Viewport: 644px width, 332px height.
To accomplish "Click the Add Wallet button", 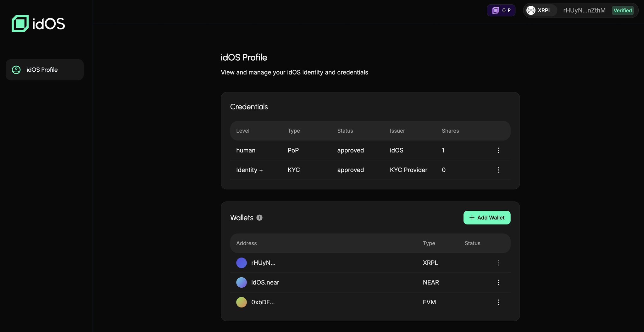I will tap(487, 218).
